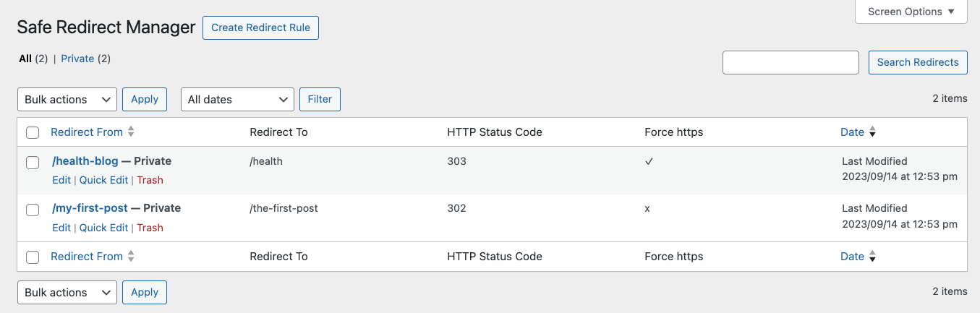Click the Filter button
This screenshot has width=980, height=313.
click(320, 100)
